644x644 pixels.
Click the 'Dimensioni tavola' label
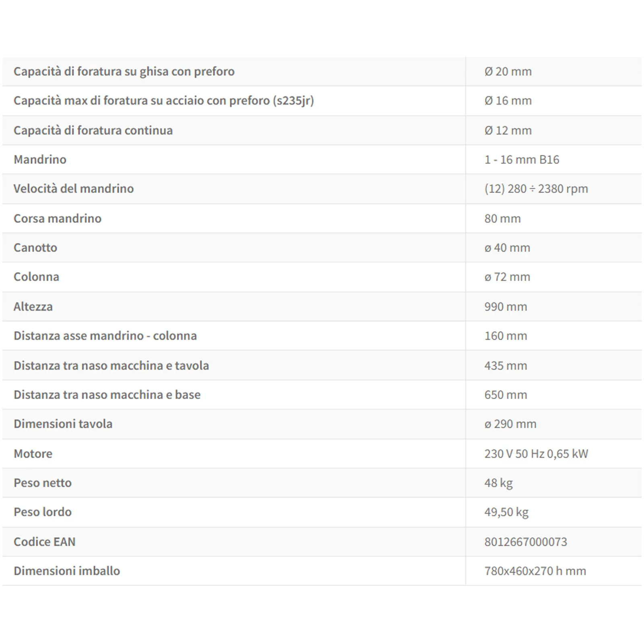point(63,423)
